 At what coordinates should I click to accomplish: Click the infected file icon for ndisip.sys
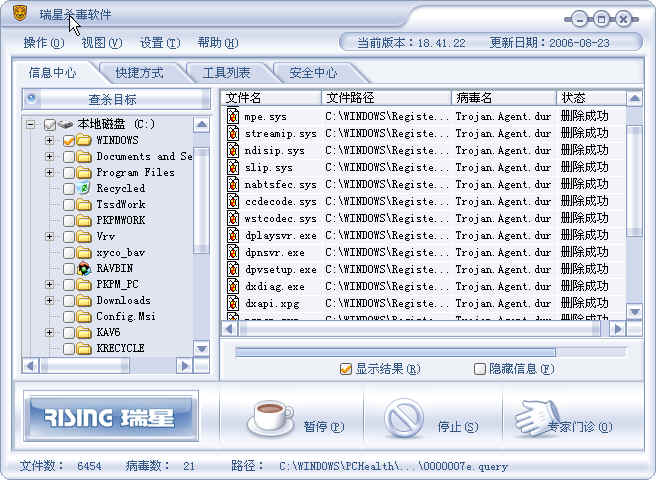click(x=233, y=150)
